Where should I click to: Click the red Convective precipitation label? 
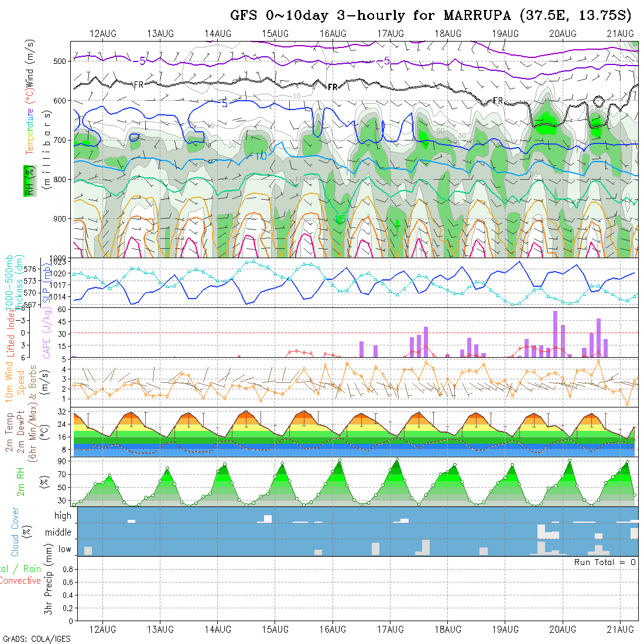point(20,581)
